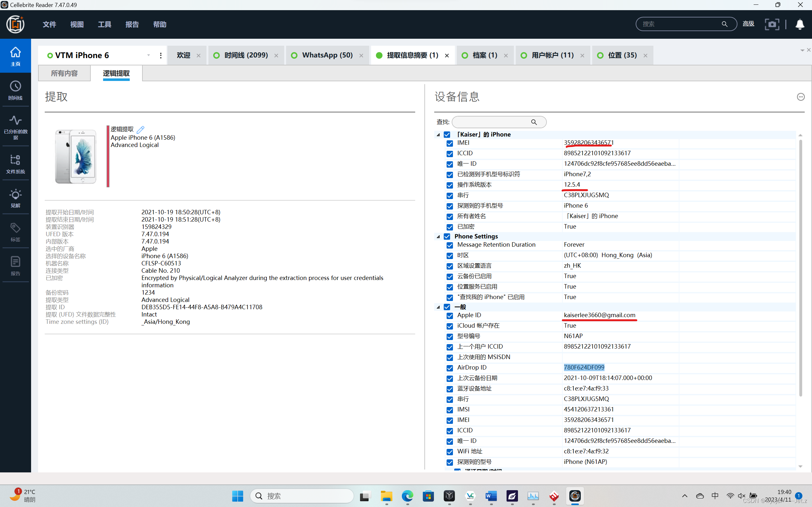Open the Timeline (时间线) sidebar icon
812x507 pixels.
pos(16,90)
